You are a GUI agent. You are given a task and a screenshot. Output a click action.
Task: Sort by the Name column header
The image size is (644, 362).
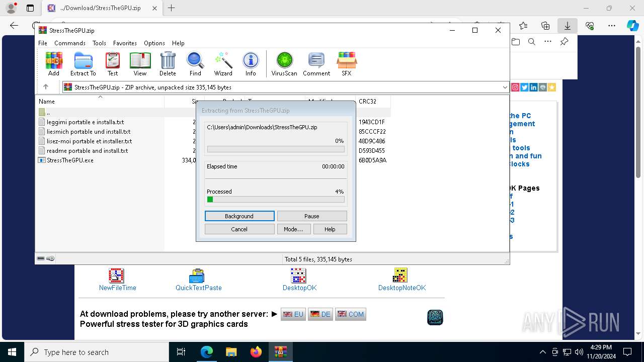coord(100,101)
